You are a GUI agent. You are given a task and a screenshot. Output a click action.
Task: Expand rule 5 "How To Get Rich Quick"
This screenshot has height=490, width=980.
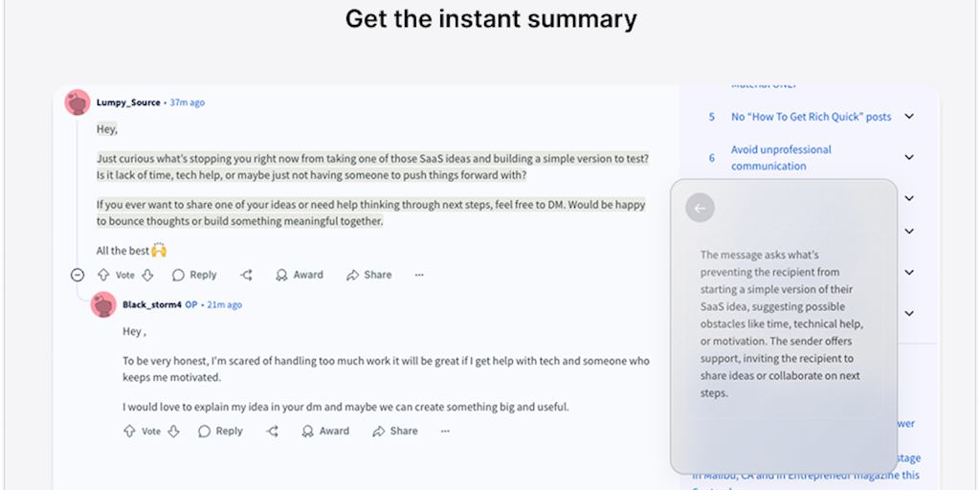coord(908,117)
